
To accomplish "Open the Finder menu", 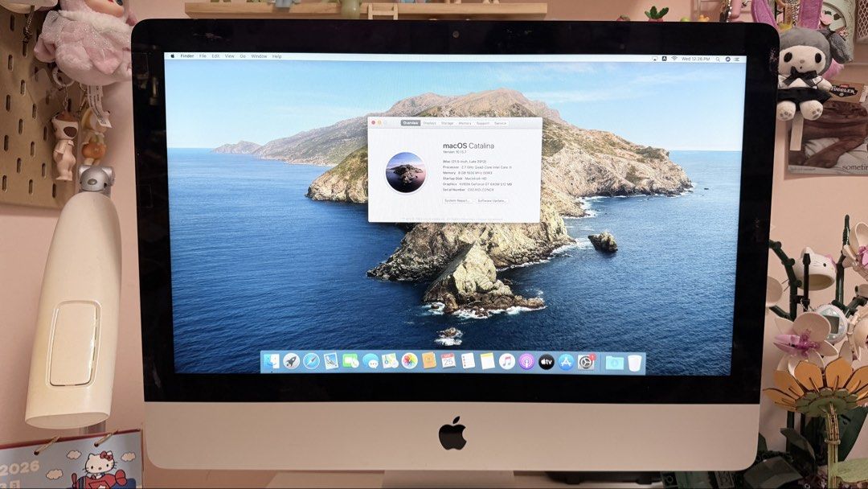I will [x=187, y=56].
